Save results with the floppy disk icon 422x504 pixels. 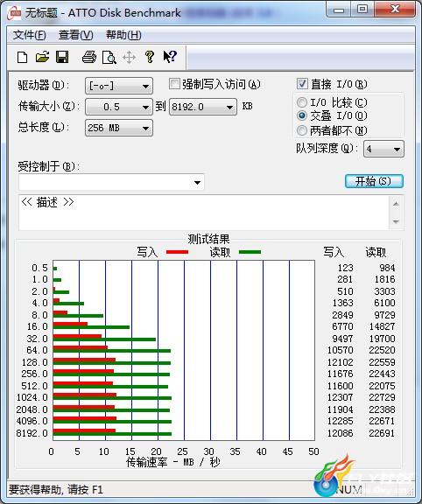62,57
